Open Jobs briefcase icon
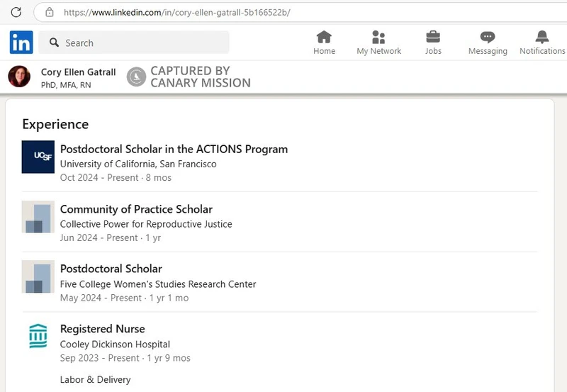The width and height of the screenshot is (567, 392). (x=433, y=37)
